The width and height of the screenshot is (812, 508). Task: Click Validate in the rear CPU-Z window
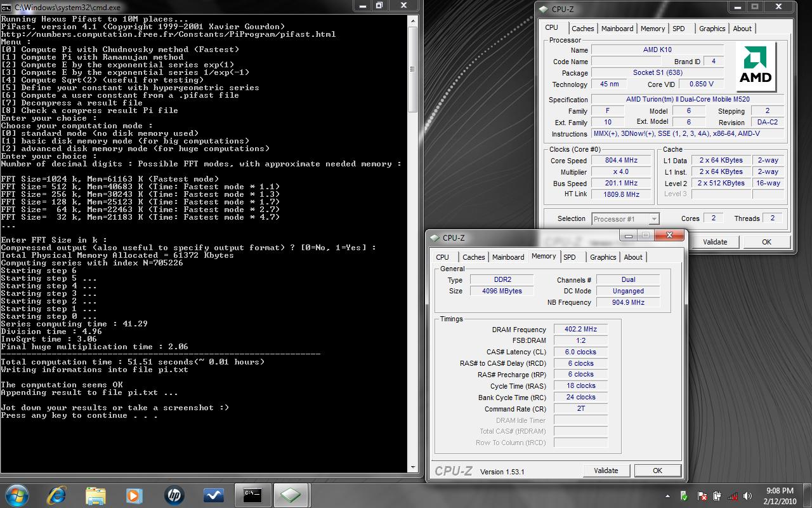click(x=715, y=242)
